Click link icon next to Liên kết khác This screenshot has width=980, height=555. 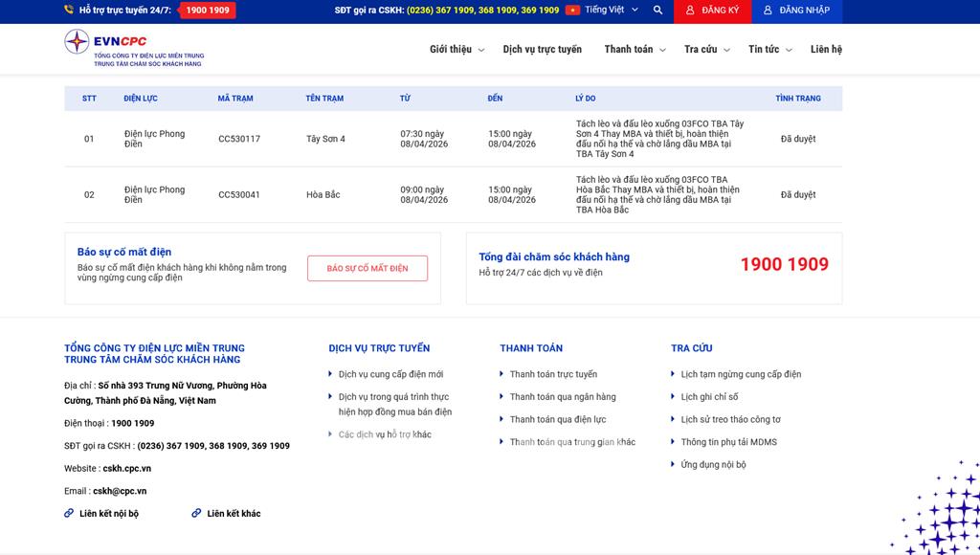196,514
